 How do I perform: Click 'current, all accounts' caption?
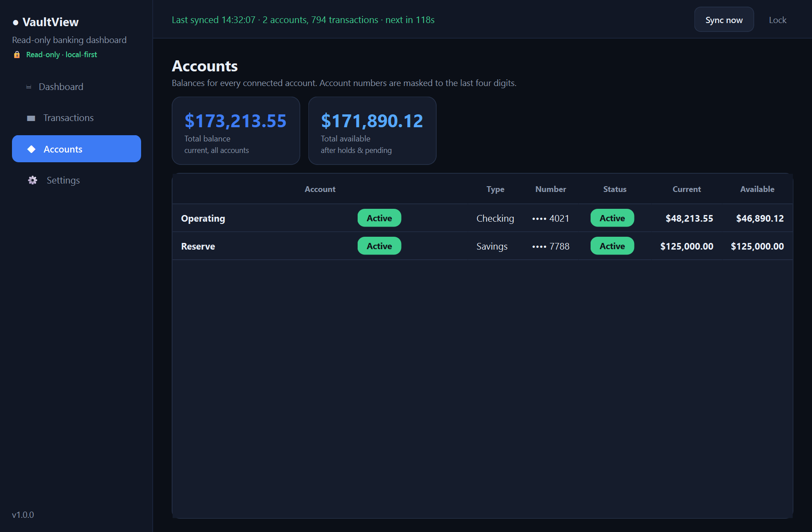(217, 150)
